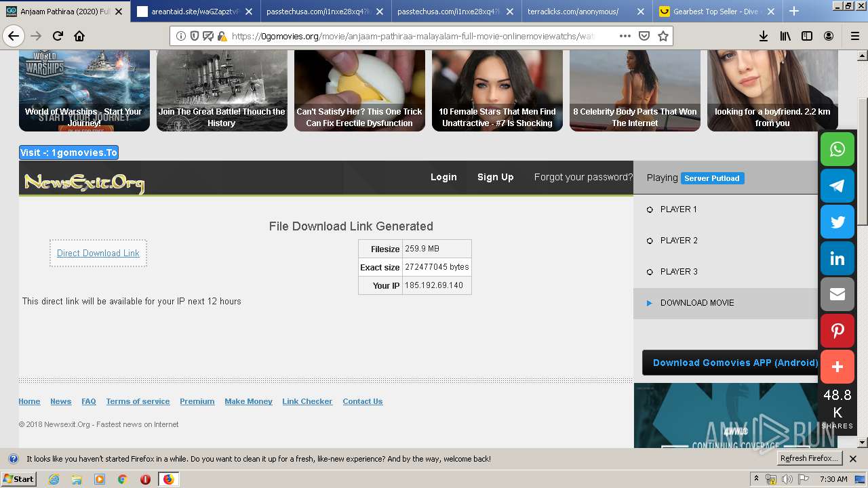The width and height of the screenshot is (868, 488).
Task: Open more share options plus icon
Action: (x=837, y=367)
